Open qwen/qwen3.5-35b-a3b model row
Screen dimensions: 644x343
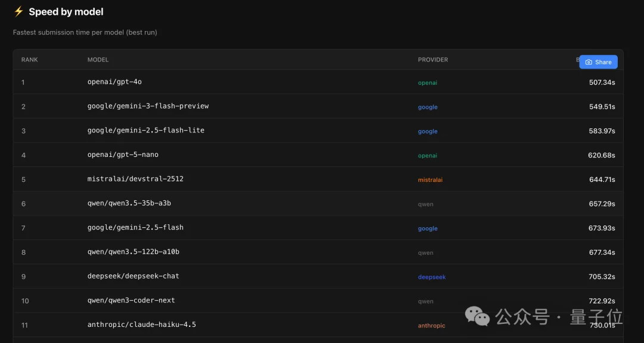click(129, 203)
